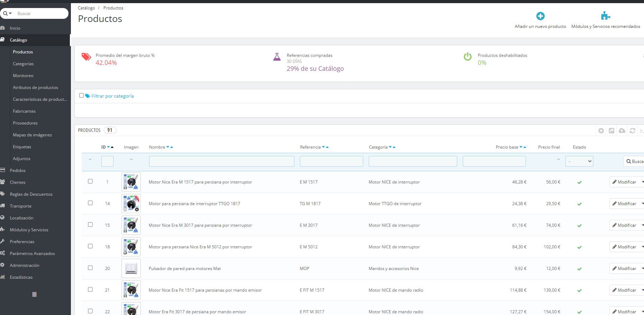
Task: Open Inicio in the sidebar
Action: pyautogui.click(x=15, y=28)
